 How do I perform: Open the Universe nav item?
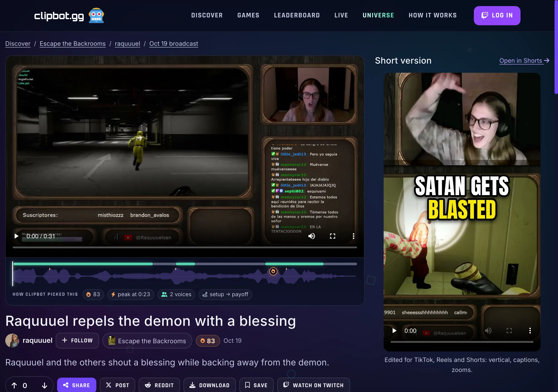378,15
